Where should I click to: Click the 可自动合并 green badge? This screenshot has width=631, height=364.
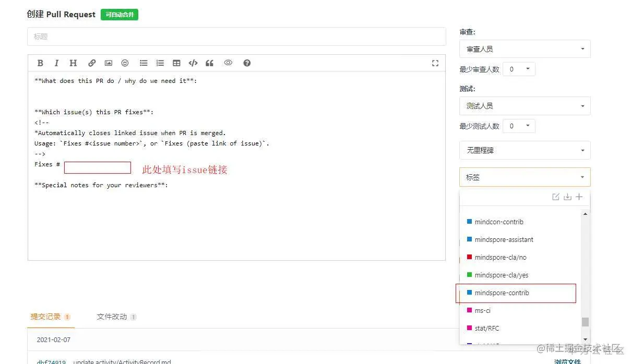[x=120, y=15]
